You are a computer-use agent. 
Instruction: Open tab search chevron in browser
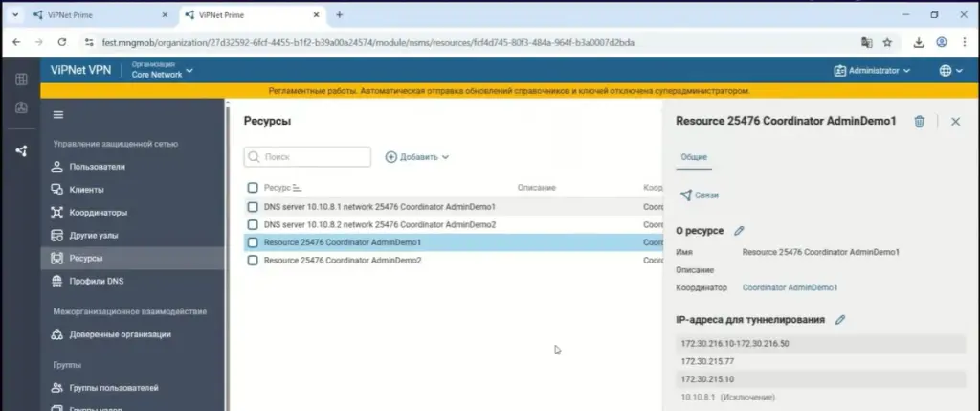[x=14, y=15]
